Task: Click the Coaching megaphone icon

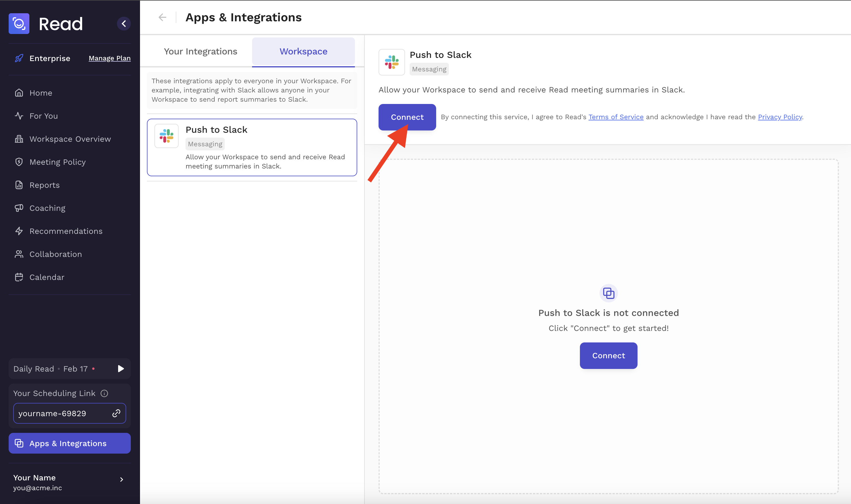Action: click(x=19, y=208)
